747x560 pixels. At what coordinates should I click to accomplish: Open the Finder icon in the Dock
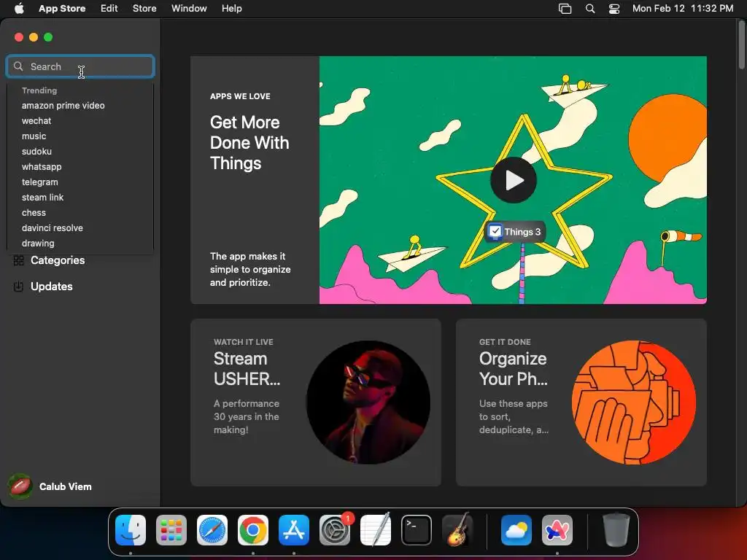point(131,530)
